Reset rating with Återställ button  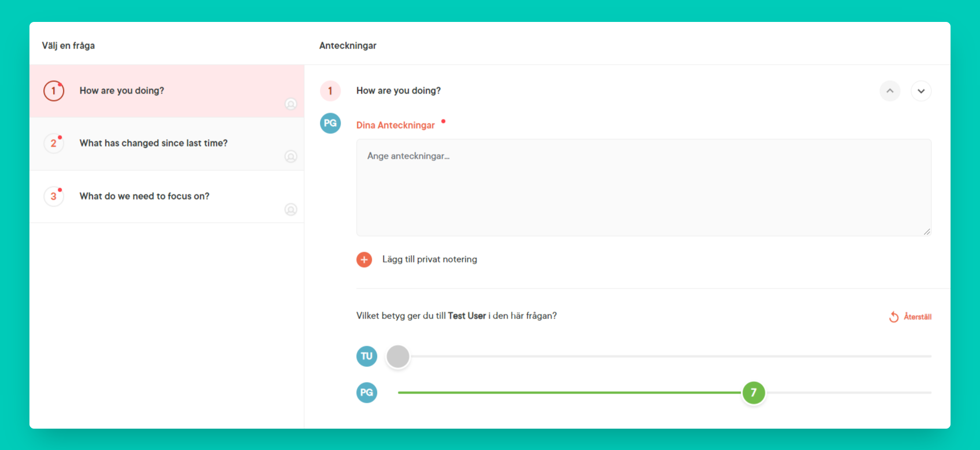(911, 317)
